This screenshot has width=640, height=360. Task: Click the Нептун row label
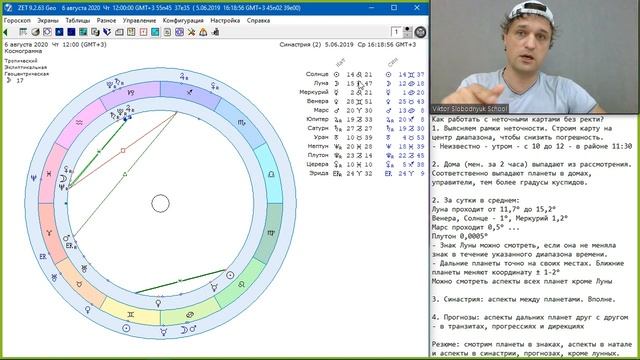[x=318, y=146]
